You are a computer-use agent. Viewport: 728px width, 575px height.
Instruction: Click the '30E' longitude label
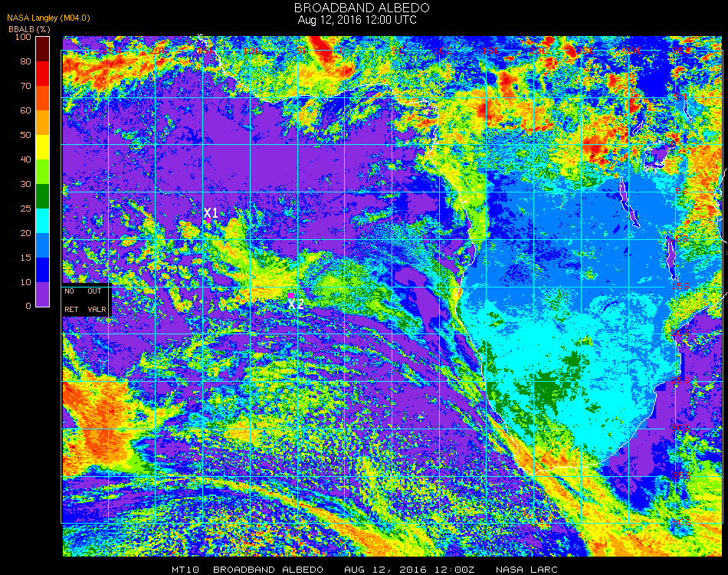632,51
